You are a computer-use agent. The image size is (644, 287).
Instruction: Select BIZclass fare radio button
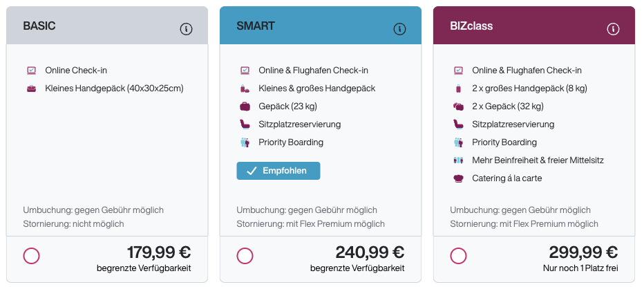coord(459,256)
